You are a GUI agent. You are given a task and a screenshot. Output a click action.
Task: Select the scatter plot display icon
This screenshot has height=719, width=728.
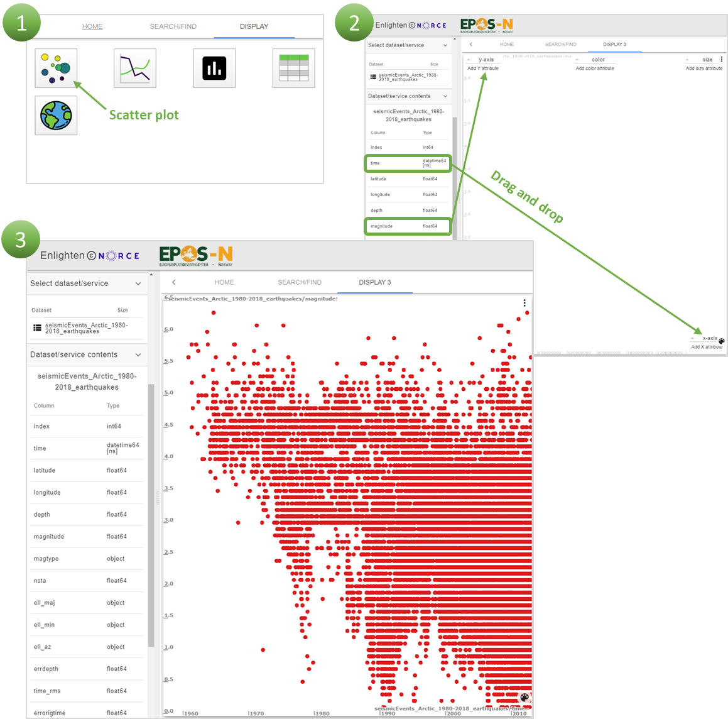click(56, 69)
